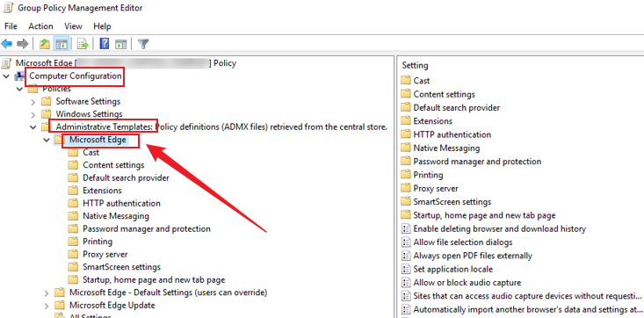This screenshot has width=644, height=318.
Task: Select Password manager and protection in the tree
Action: click(147, 229)
